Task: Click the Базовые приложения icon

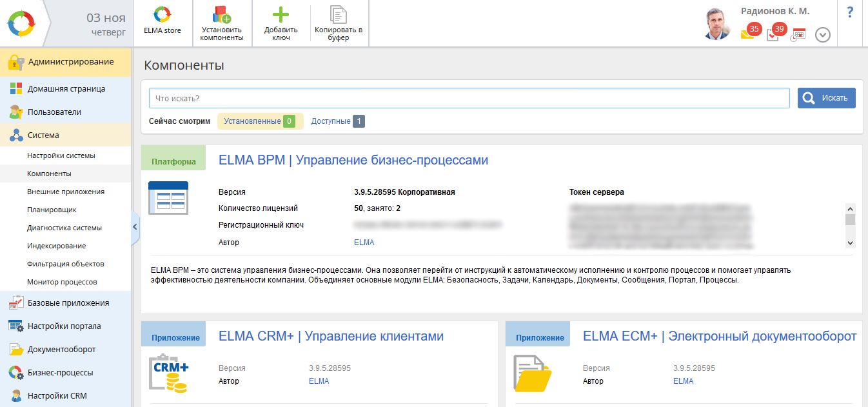Action: 16,303
